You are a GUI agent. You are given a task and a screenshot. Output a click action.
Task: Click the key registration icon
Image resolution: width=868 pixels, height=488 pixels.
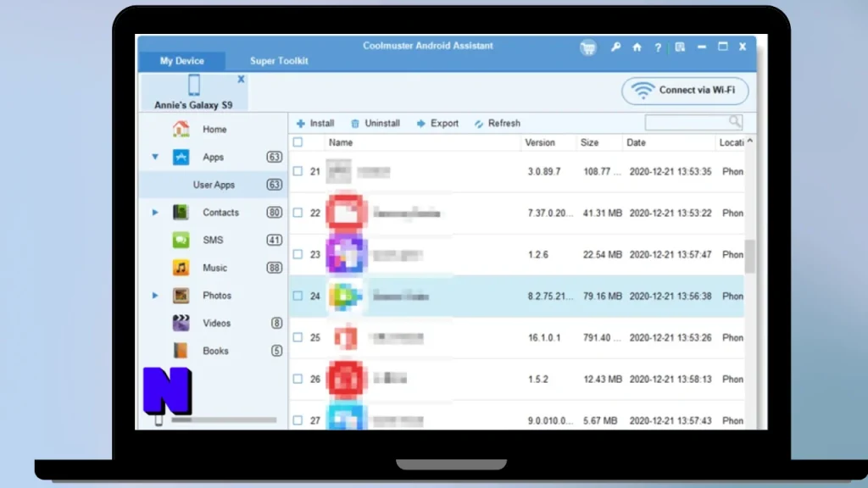(x=615, y=47)
